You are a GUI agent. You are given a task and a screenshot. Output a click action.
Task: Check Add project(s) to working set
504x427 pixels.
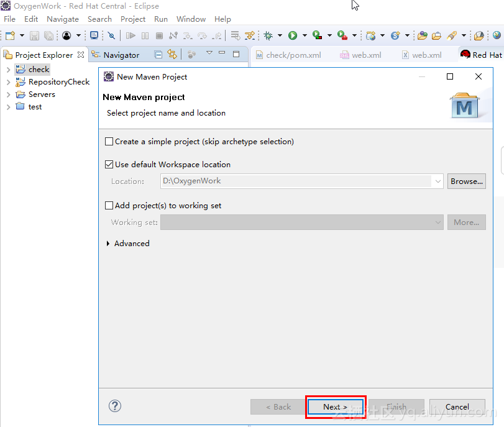109,206
